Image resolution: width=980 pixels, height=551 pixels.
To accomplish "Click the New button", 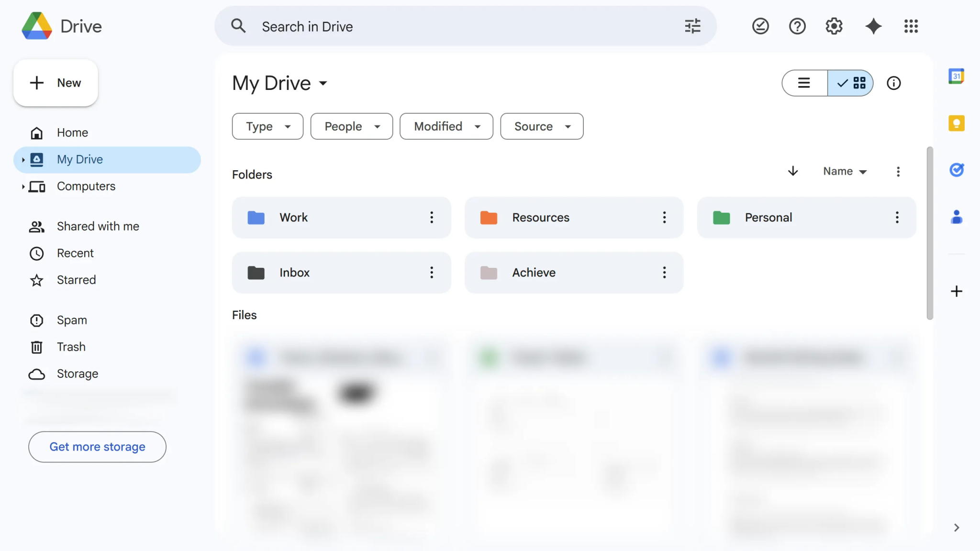I will tap(56, 82).
